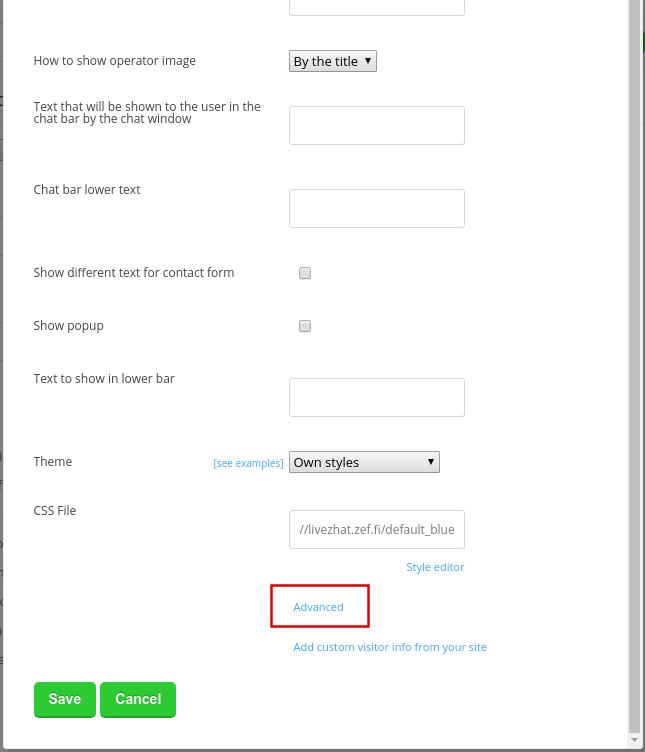This screenshot has height=752, width=645.
Task: Click the chat bar user text field
Action: (376, 125)
